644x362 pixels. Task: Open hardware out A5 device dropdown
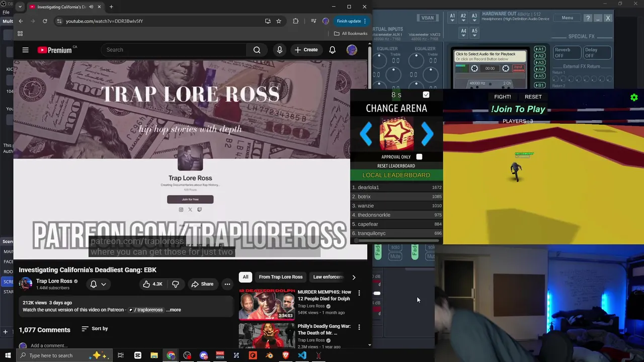tap(474, 32)
